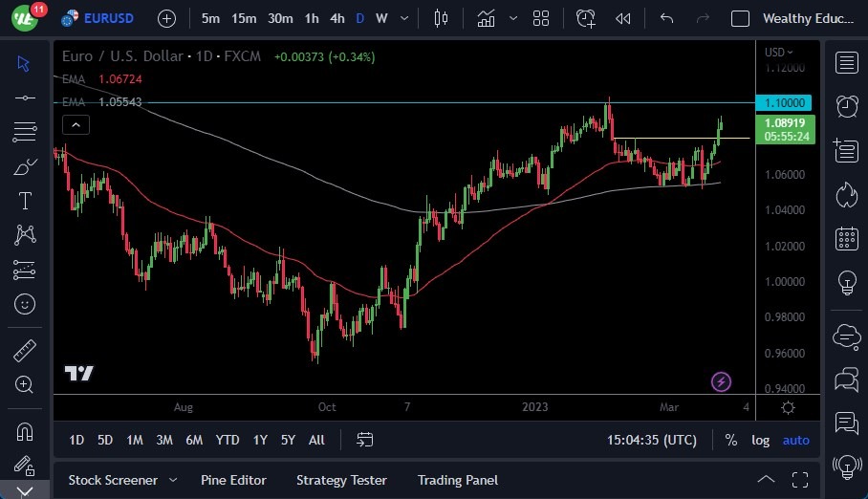Image resolution: width=868 pixels, height=499 pixels.
Task: Toggle percent scale button
Action: pos(731,440)
